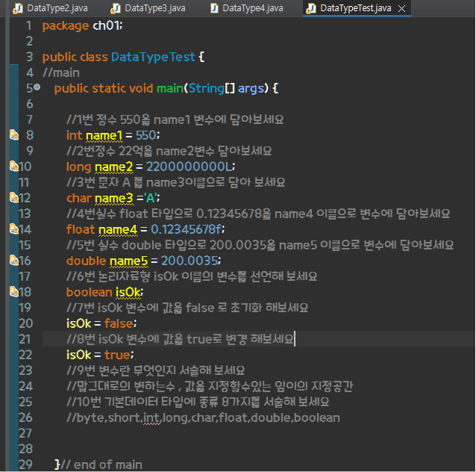
Task: Click the int keyword on line 8
Action: tap(74, 135)
